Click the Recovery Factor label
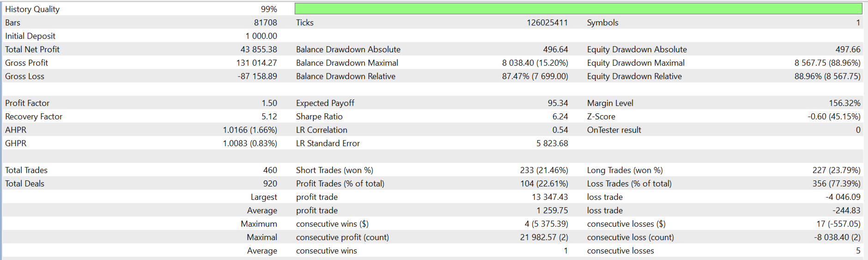This screenshot has height=260, width=868. (33, 117)
